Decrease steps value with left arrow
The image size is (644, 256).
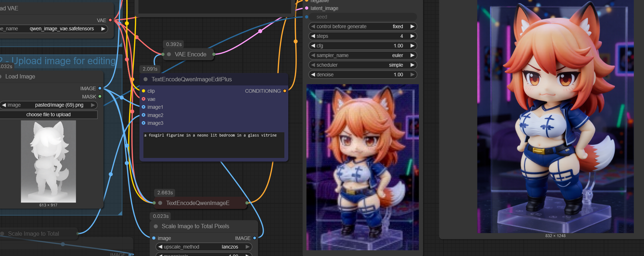pyautogui.click(x=313, y=36)
